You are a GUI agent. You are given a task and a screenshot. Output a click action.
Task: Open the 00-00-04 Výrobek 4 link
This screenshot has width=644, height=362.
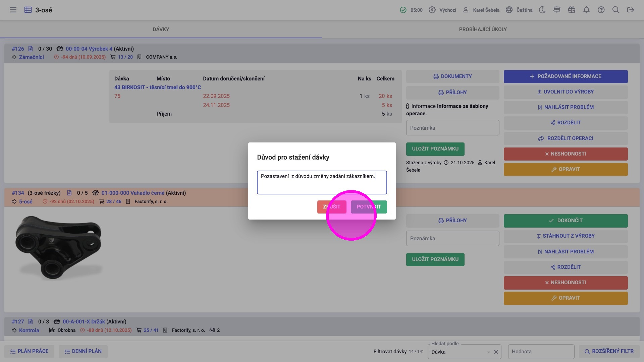89,49
